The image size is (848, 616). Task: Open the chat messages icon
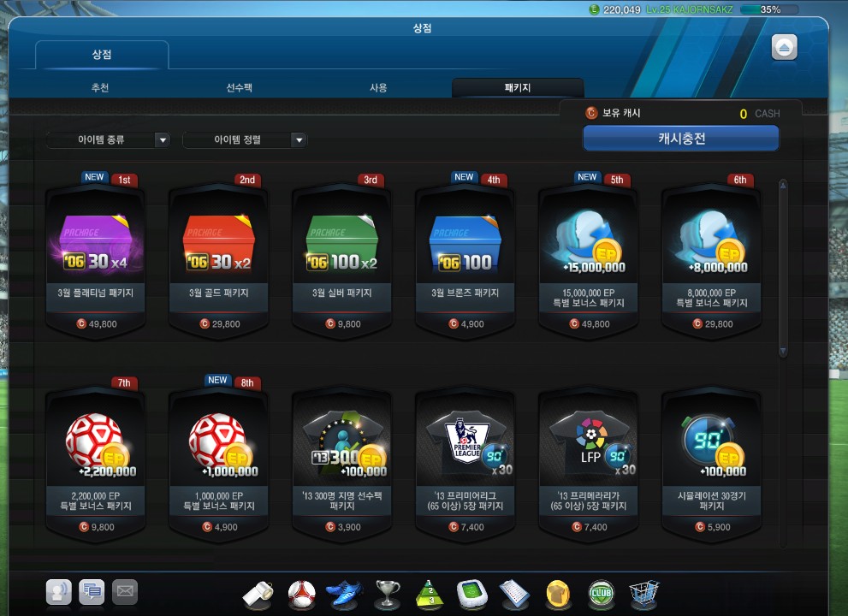pyautogui.click(x=92, y=592)
